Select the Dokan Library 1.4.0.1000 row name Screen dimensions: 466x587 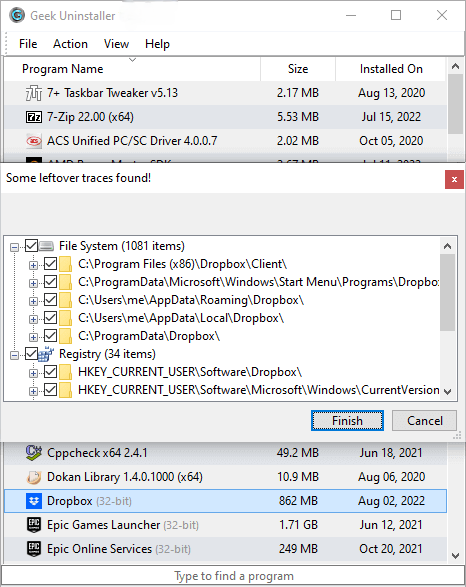point(125,477)
